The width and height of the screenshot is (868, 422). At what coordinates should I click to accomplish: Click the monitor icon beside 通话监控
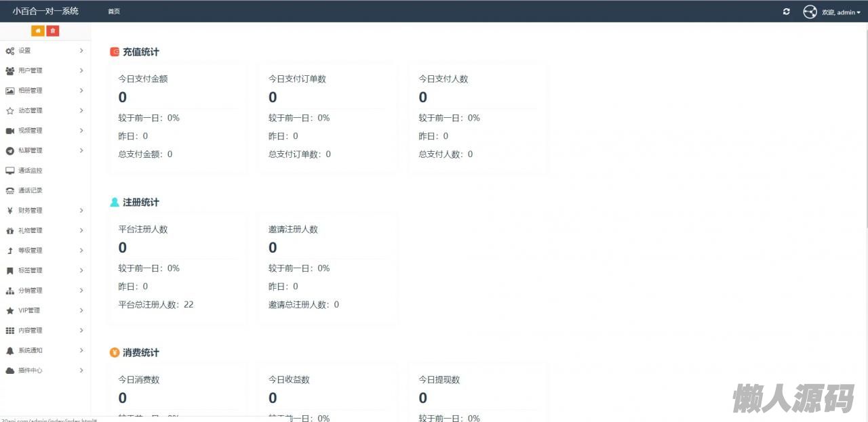[x=9, y=171]
